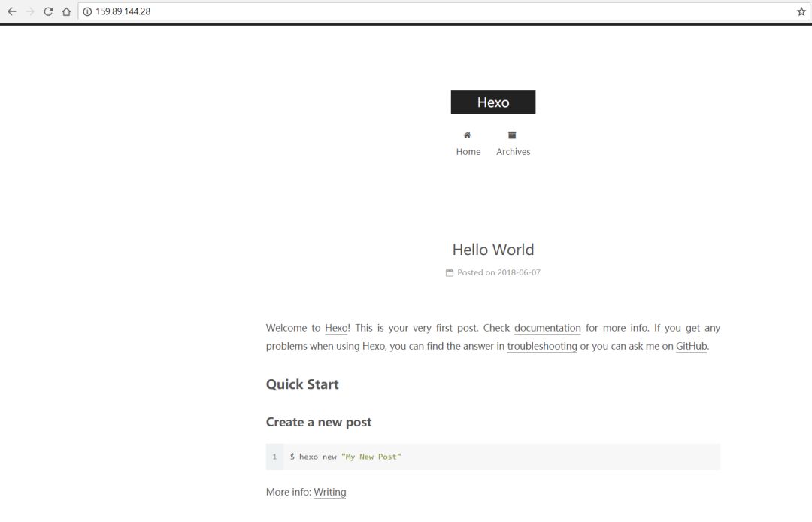812x522 pixels.
Task: Open the Hello World post title
Action: [x=493, y=250]
